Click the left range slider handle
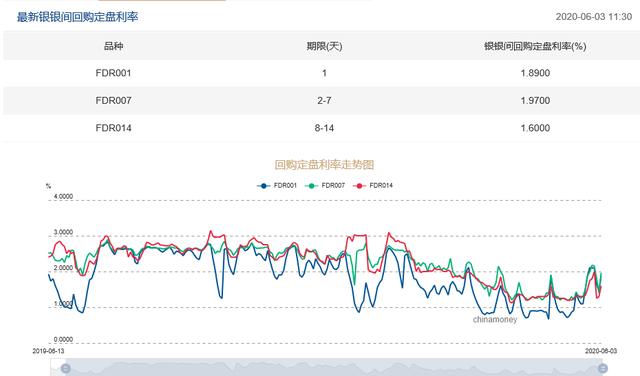Screen dimensions: 640x376 [66, 369]
